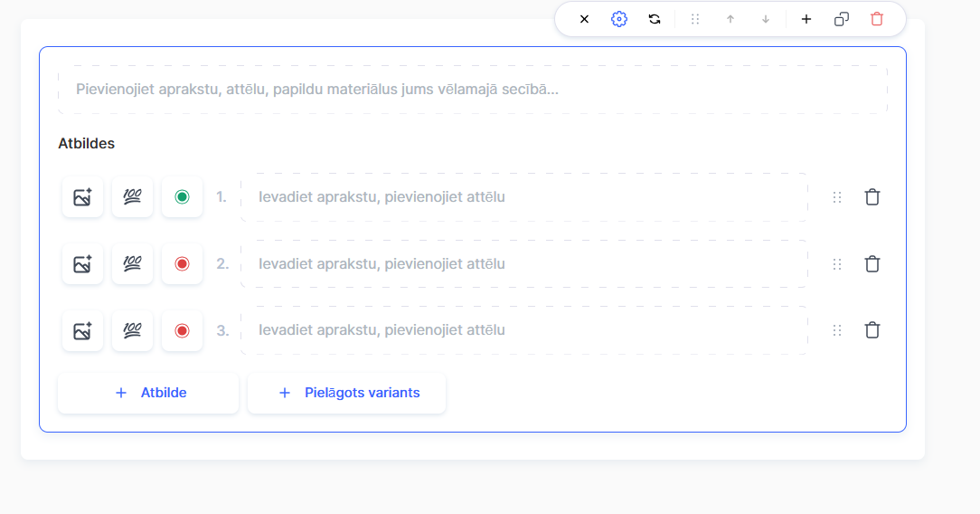Delete answer 3 with its trash icon
This screenshot has width=980, height=514.
coord(872,330)
